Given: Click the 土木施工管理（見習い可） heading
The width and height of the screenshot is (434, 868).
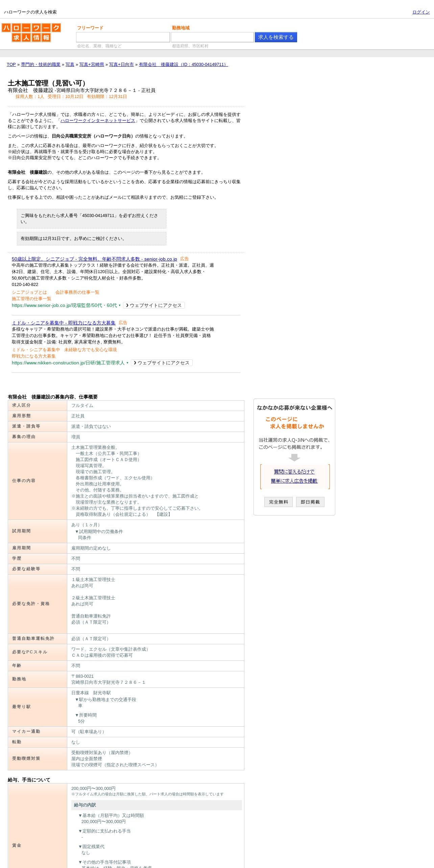Looking at the screenshot, I should coord(48,83).
